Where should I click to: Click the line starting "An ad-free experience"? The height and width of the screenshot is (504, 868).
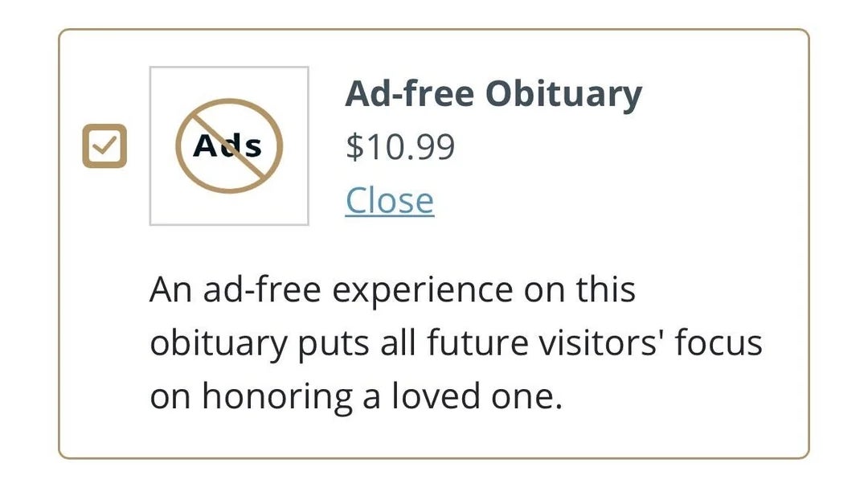point(392,290)
